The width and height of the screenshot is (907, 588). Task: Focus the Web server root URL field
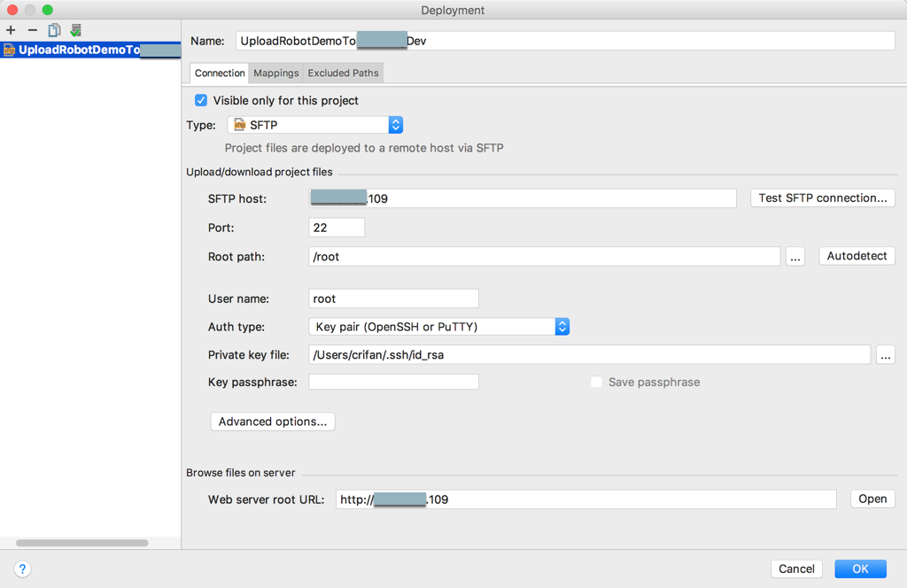(x=586, y=499)
